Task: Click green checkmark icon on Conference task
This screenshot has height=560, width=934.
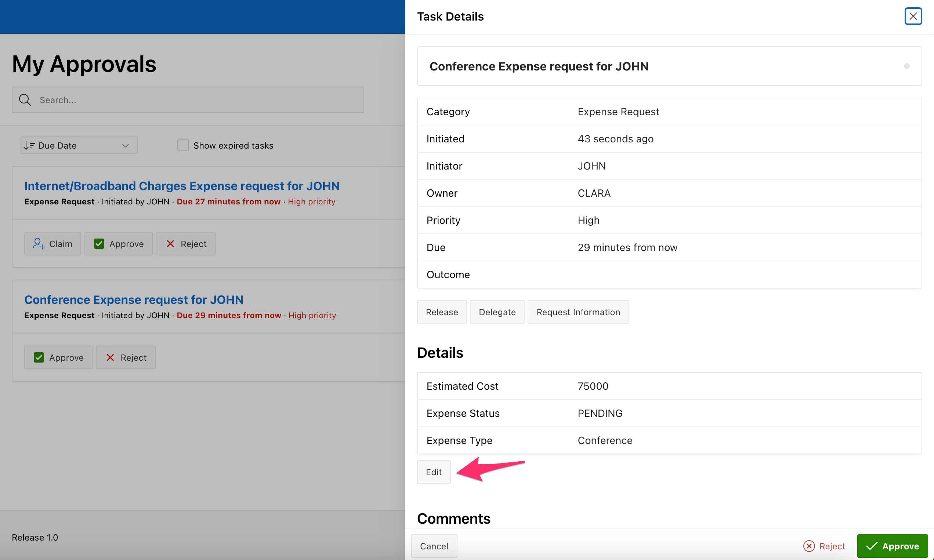Action: 39,357
